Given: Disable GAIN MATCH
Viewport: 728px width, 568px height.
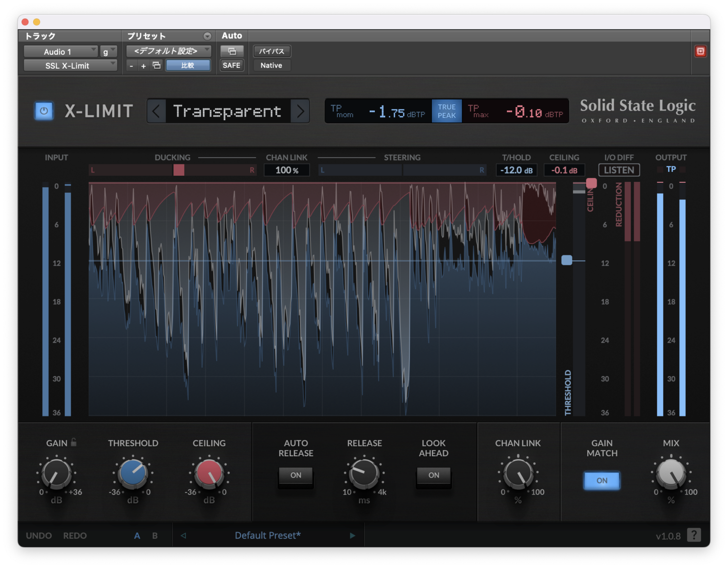Looking at the screenshot, I should coord(602,480).
